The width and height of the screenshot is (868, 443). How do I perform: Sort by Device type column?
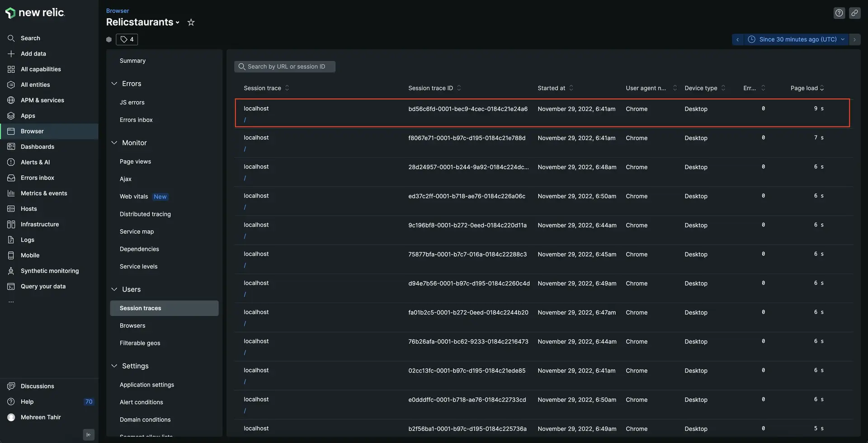tap(705, 88)
